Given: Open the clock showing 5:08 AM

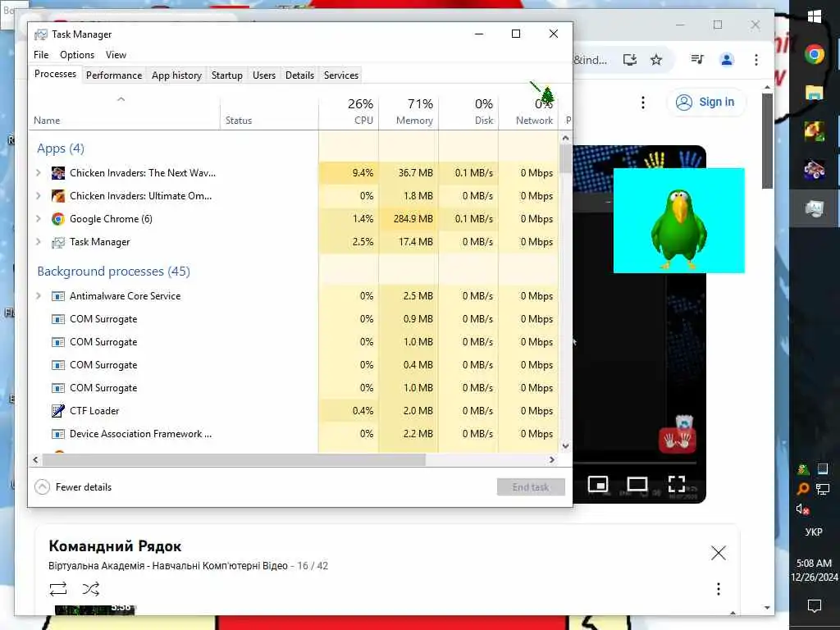Looking at the screenshot, I should coord(815,570).
